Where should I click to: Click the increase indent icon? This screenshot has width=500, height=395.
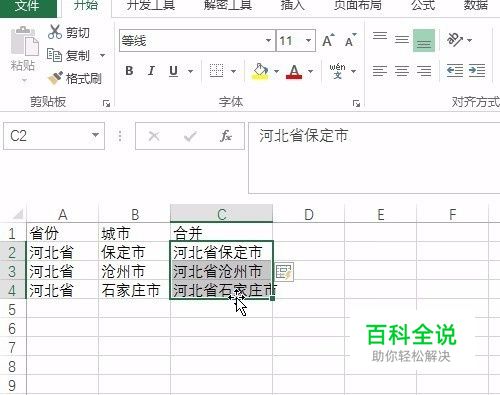coord(477,71)
